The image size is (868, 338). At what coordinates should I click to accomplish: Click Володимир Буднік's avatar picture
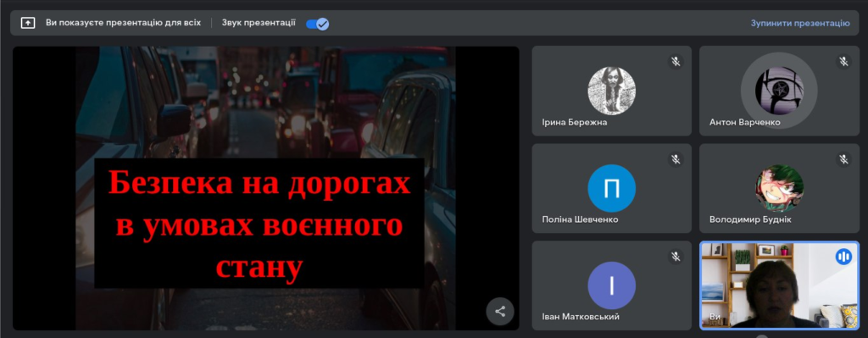point(780,188)
